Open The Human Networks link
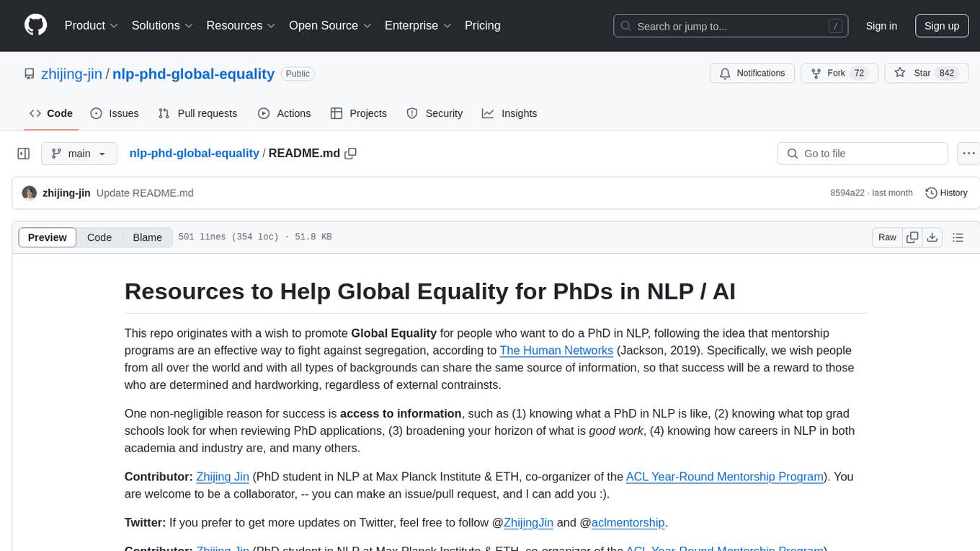The width and height of the screenshot is (980, 551). [x=556, y=351]
